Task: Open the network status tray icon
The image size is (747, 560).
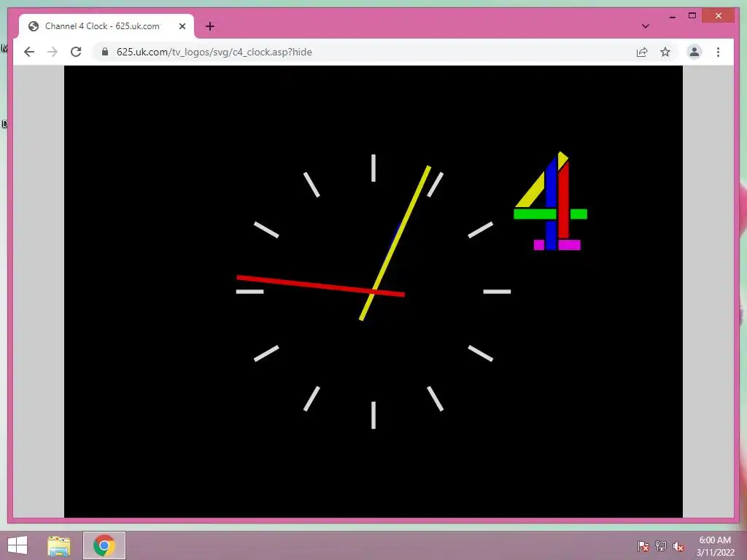Action: [660, 546]
